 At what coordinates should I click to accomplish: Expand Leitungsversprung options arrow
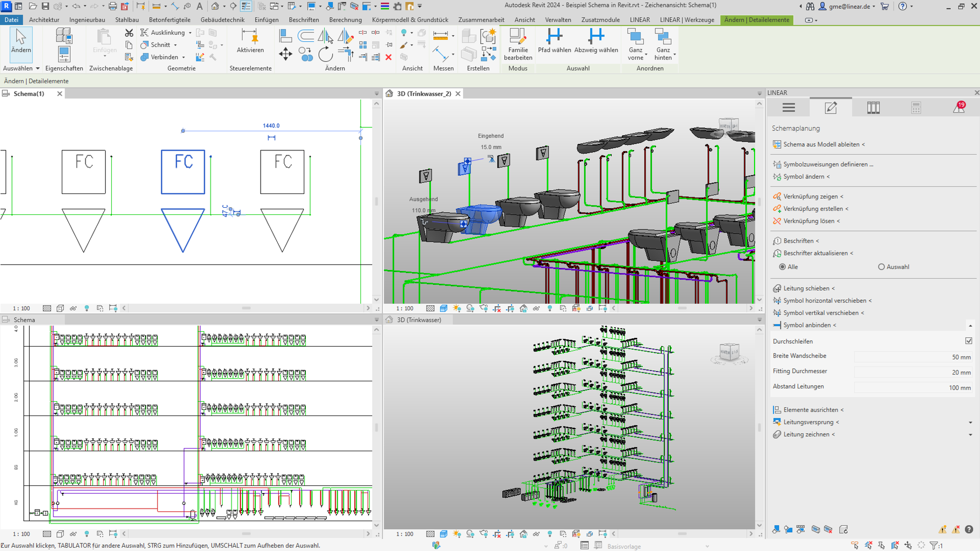(x=970, y=423)
